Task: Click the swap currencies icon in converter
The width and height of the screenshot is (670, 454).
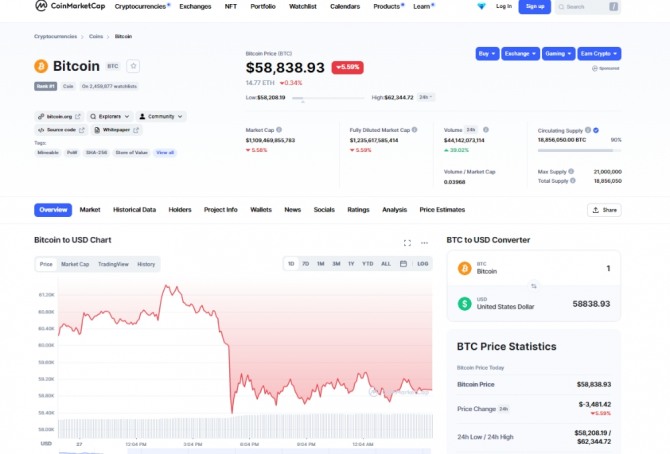Action: 533,286
